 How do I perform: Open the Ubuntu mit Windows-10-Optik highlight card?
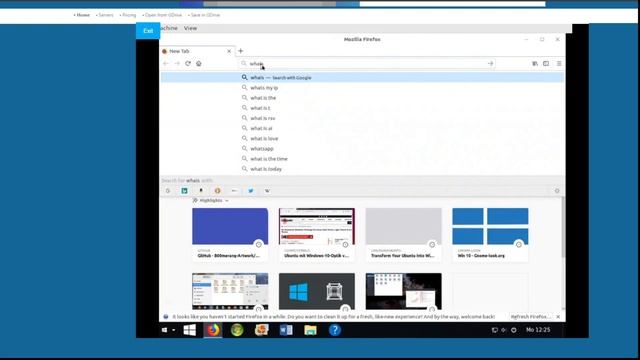click(x=317, y=234)
